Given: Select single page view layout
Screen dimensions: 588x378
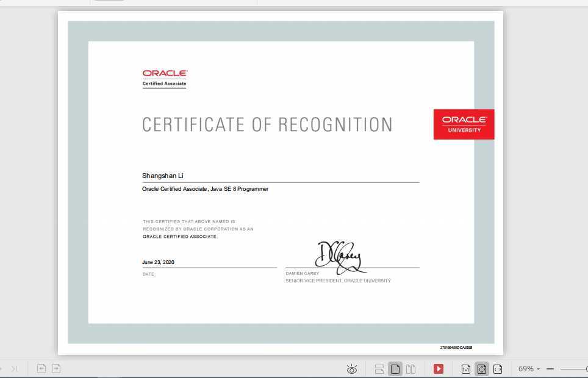Looking at the screenshot, I should [395, 369].
